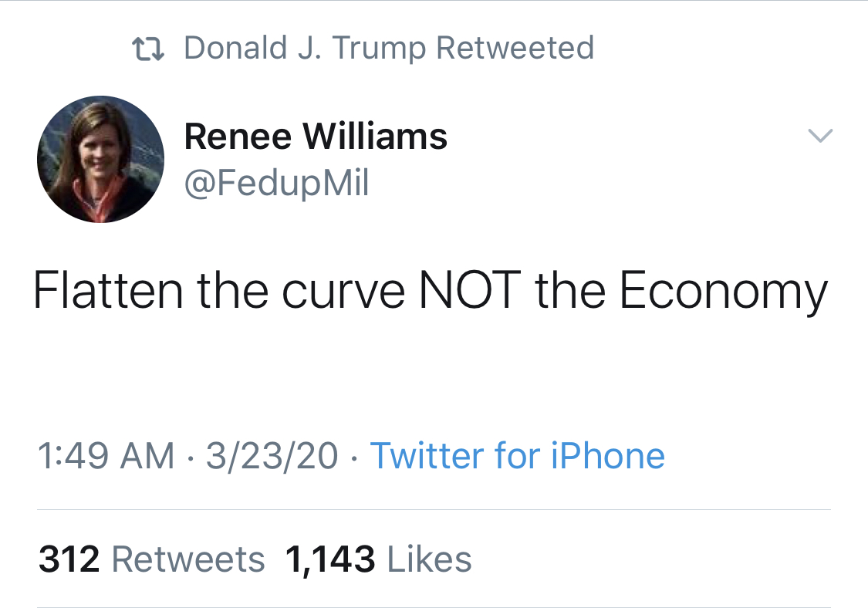The width and height of the screenshot is (868, 608).
Task: Open Donald J. Trump's profile from retweet label
Action: [x=305, y=48]
